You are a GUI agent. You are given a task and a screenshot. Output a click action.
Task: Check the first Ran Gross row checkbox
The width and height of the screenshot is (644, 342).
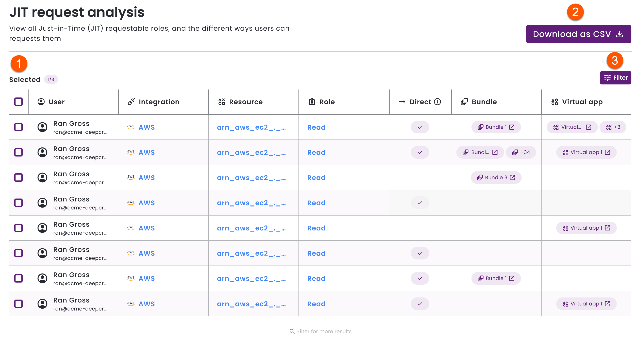pyautogui.click(x=18, y=127)
